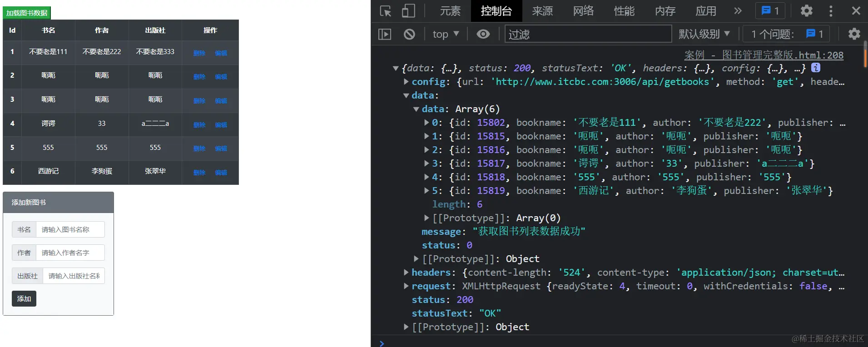868x347 pixels.
Task: Click 删除 for the 不要老是111 row
Action: (199, 53)
